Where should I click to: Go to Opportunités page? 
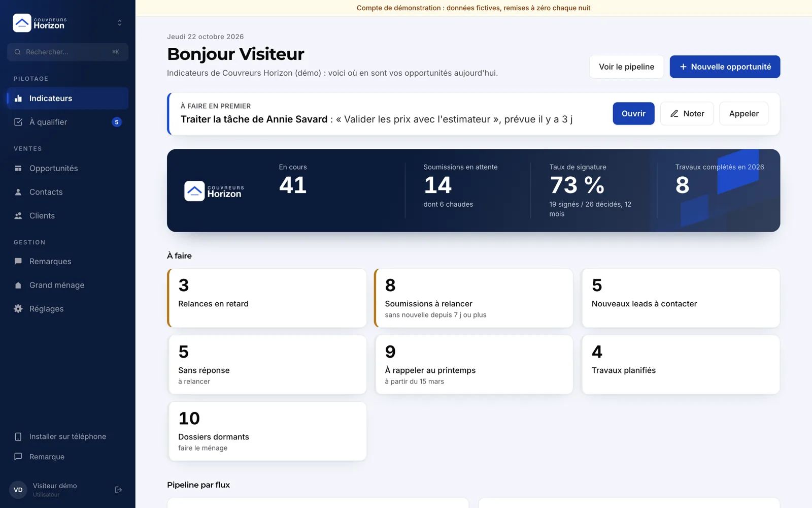pyautogui.click(x=67, y=168)
